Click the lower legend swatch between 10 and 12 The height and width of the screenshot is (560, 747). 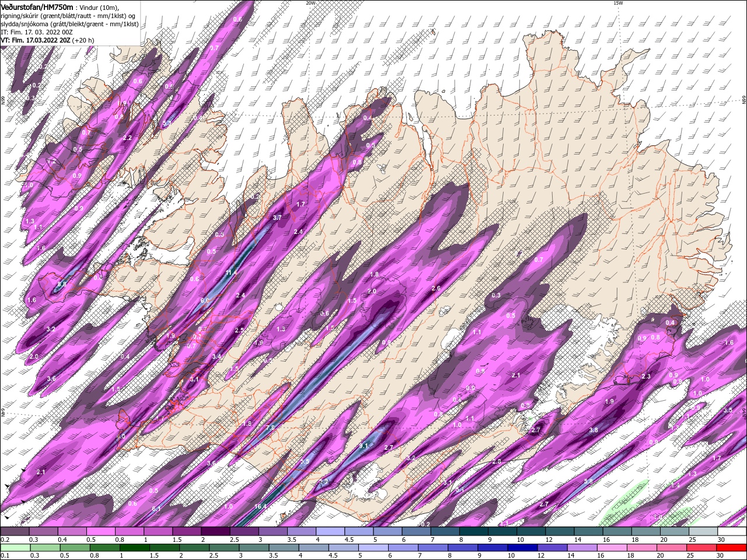tap(523, 548)
